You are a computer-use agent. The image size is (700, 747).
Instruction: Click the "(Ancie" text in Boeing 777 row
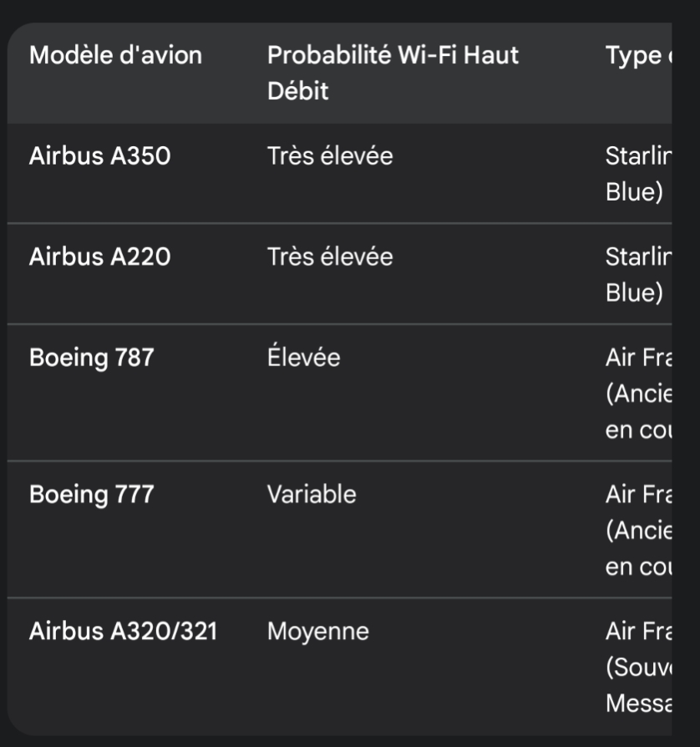[x=638, y=531]
